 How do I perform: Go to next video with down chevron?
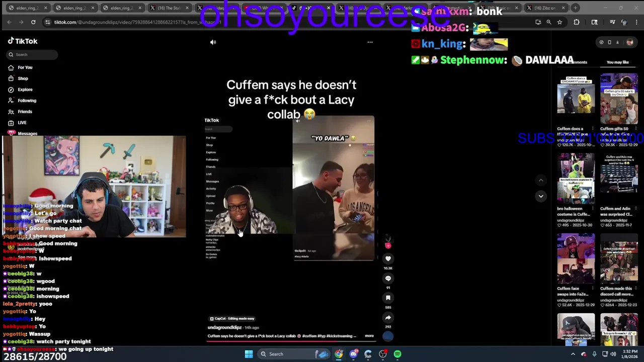point(541,196)
